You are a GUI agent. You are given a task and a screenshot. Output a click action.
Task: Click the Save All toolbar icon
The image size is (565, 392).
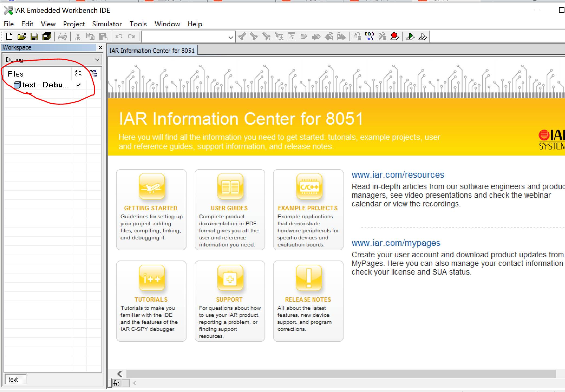coord(47,37)
